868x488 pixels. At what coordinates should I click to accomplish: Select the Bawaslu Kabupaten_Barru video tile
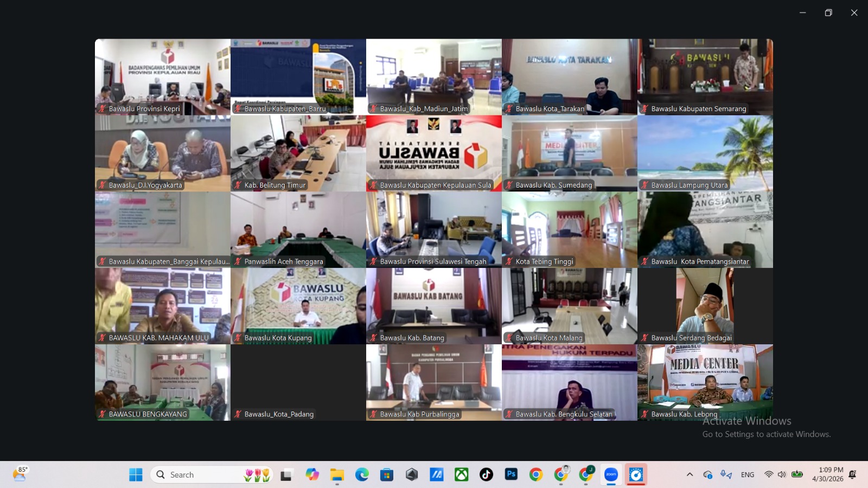tap(298, 76)
